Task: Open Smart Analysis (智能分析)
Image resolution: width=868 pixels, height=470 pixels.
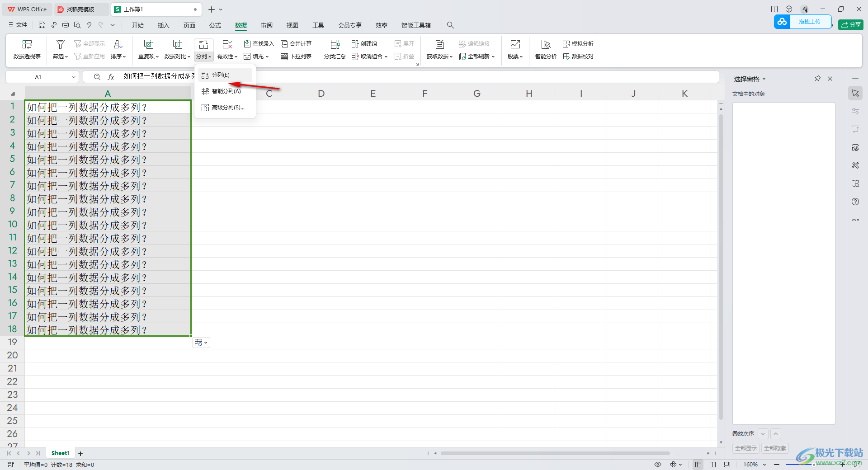Action: pos(546,50)
